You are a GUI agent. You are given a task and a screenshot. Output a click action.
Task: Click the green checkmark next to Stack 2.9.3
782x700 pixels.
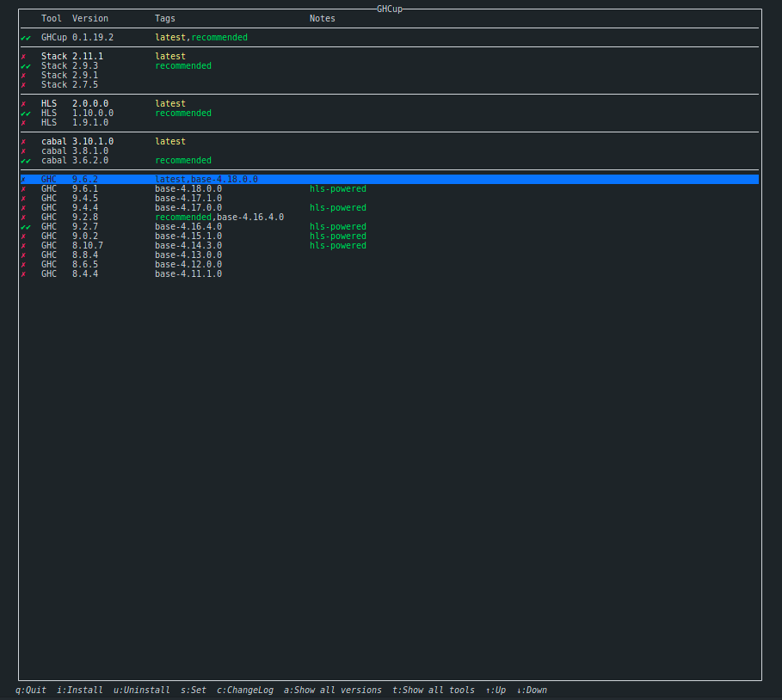[x=25, y=65]
